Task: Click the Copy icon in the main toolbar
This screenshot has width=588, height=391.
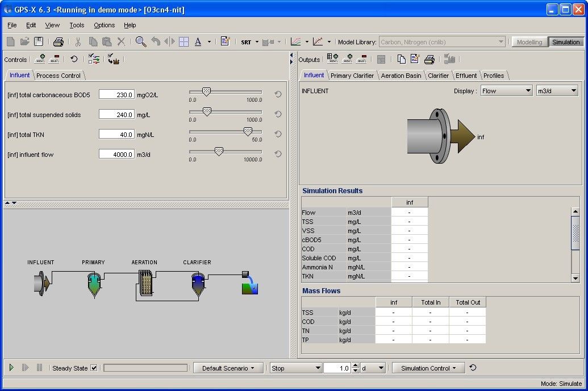Action: [x=93, y=41]
